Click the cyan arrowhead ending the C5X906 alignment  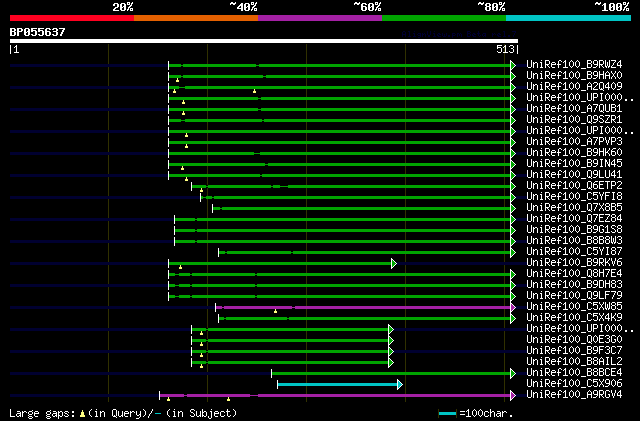click(400, 384)
